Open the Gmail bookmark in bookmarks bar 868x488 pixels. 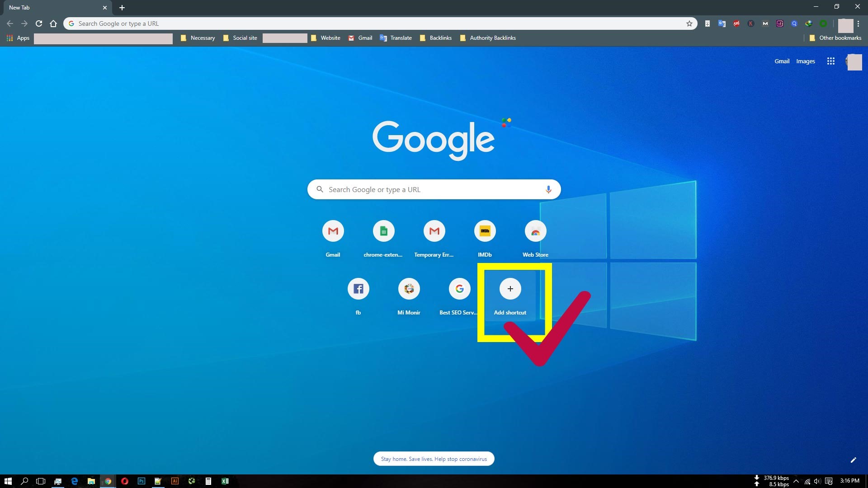(360, 38)
